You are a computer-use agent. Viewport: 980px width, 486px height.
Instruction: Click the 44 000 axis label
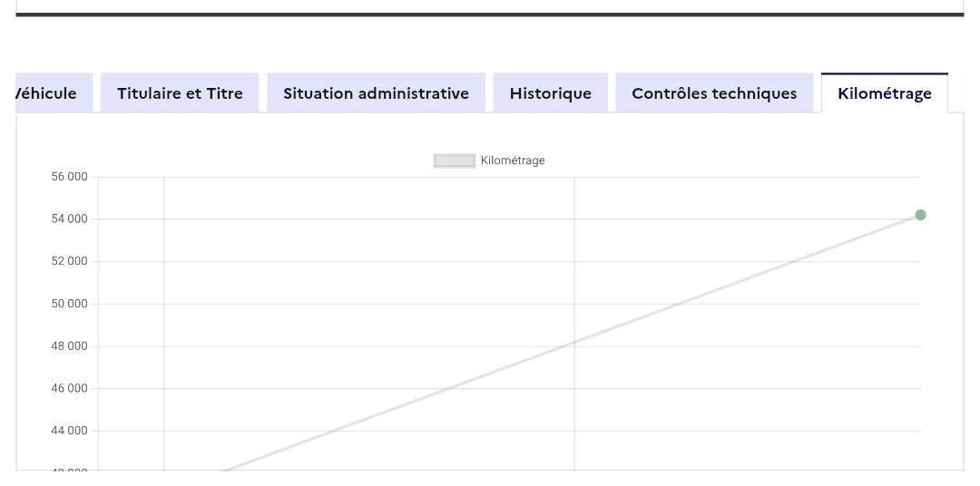point(69,431)
